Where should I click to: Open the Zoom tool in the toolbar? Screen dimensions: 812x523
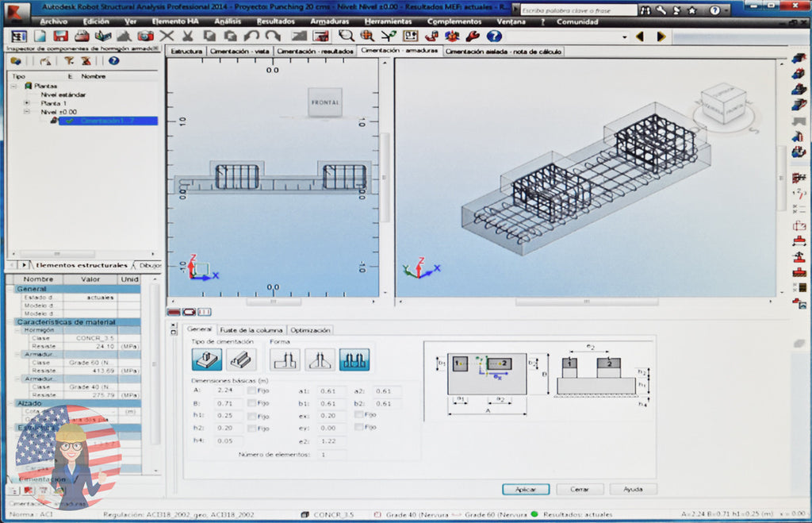[x=346, y=36]
